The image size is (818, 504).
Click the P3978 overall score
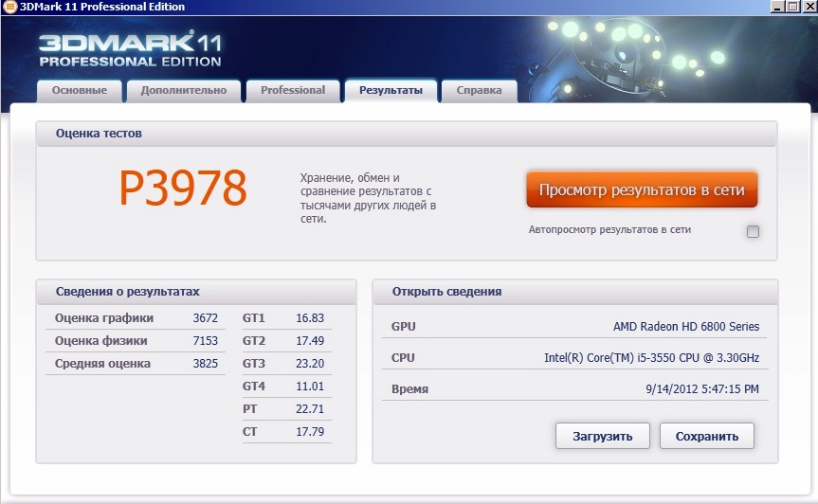183,188
